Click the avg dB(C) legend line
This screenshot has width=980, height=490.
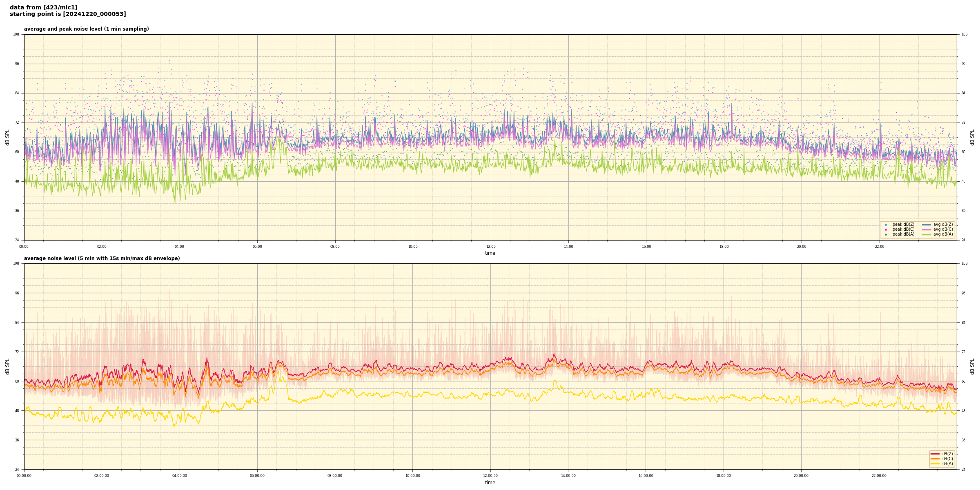point(927,229)
